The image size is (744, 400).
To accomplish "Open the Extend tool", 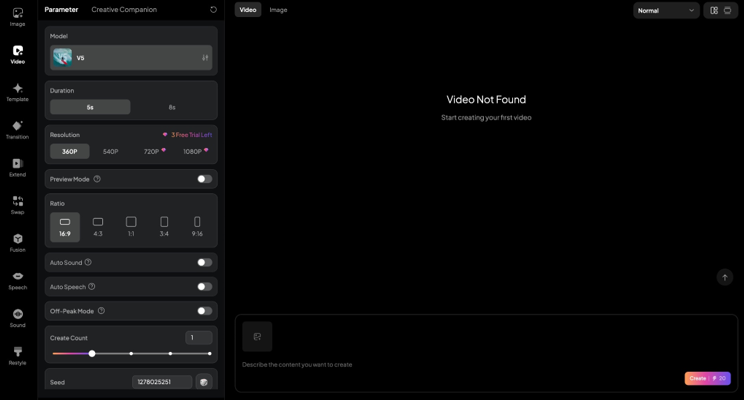I will click(x=17, y=167).
